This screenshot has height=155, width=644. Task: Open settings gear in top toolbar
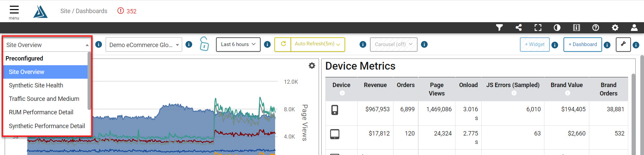point(615,28)
